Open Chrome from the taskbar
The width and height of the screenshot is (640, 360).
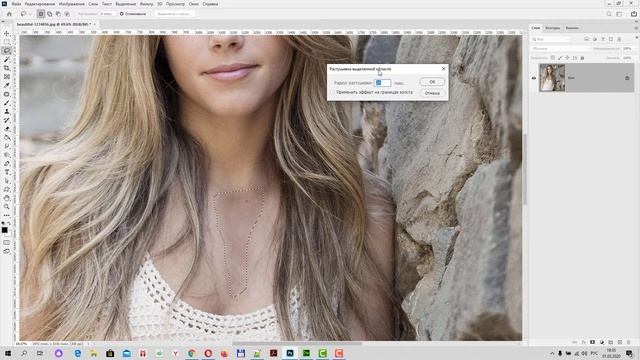pyautogui.click(x=192, y=353)
